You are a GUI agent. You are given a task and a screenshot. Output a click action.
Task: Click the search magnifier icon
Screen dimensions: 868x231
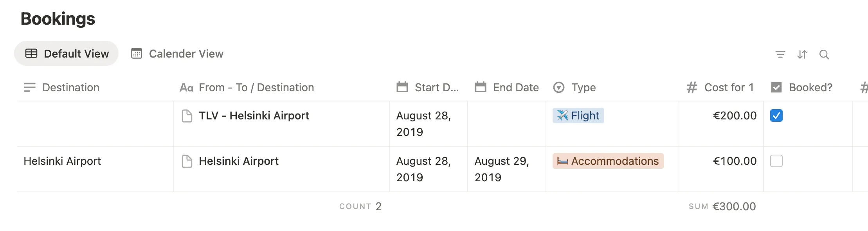[824, 54]
